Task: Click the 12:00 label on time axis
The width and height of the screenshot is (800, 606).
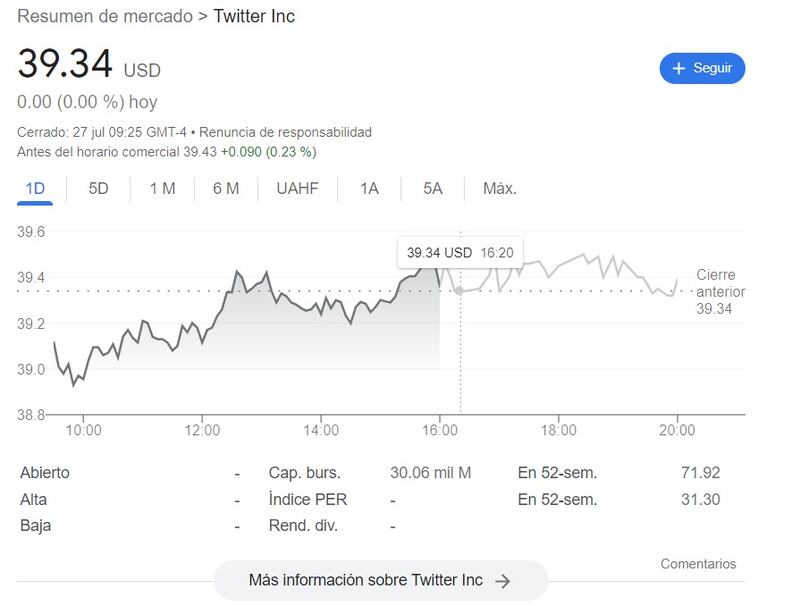Action: pos(203,430)
